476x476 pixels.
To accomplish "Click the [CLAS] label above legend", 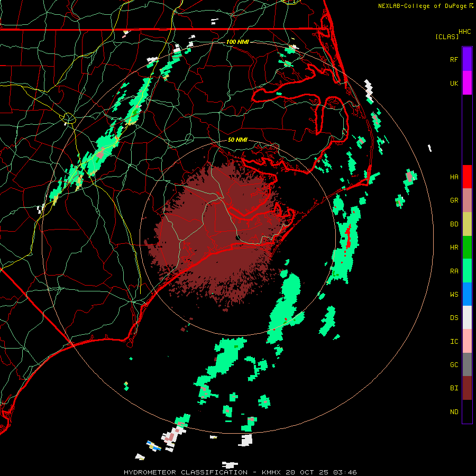I will coord(447,36).
